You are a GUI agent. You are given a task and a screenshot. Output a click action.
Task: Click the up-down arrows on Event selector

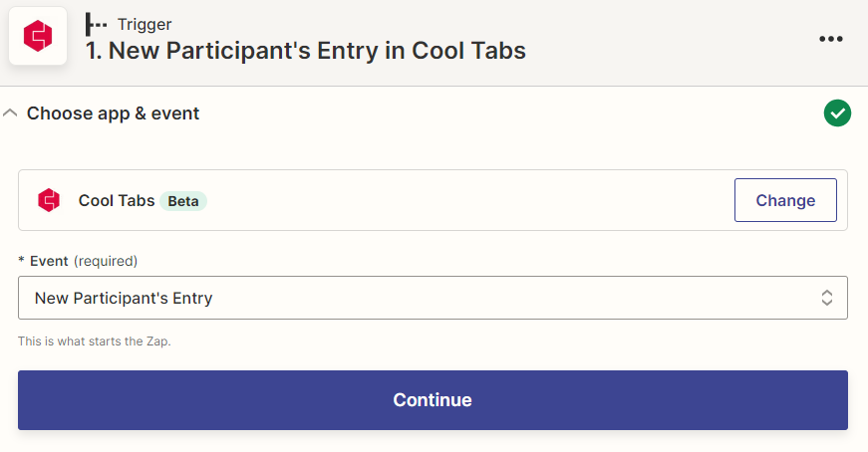tap(826, 298)
